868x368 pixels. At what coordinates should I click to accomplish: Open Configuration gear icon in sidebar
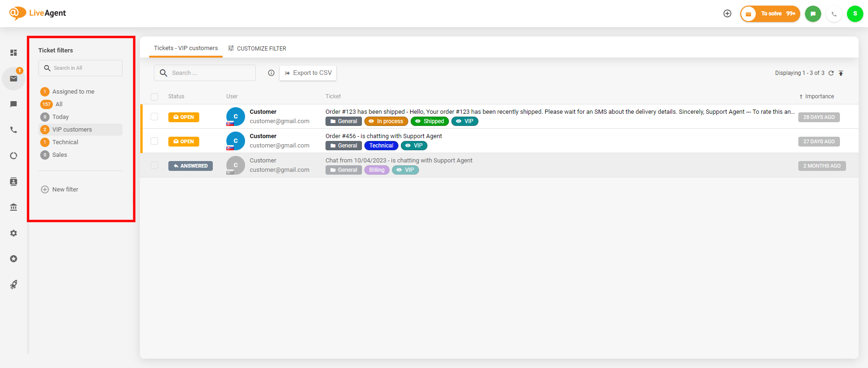click(x=14, y=233)
